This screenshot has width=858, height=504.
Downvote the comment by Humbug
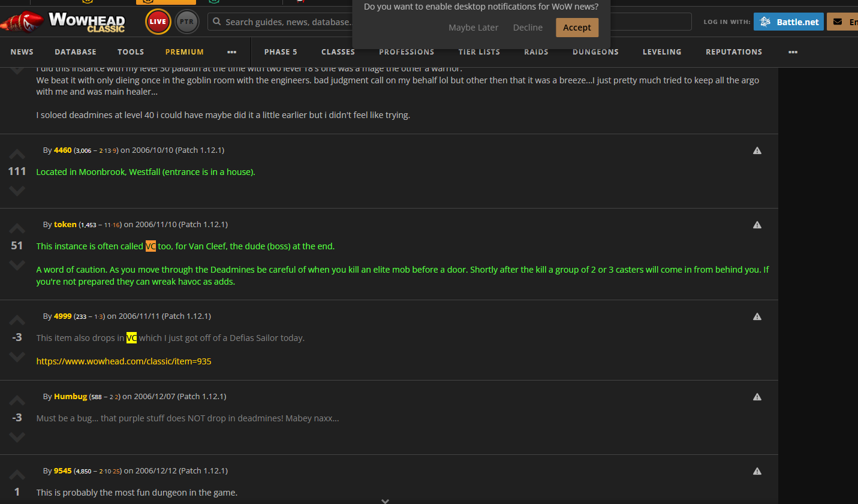point(17,437)
